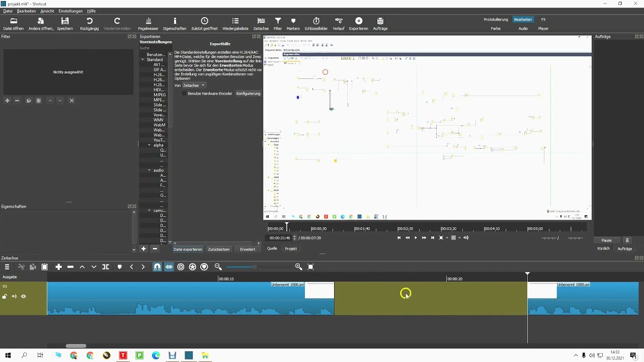Viewport: 644px width, 362px height.
Task: Open the player zoom dropdown arrow
Action: (447, 238)
